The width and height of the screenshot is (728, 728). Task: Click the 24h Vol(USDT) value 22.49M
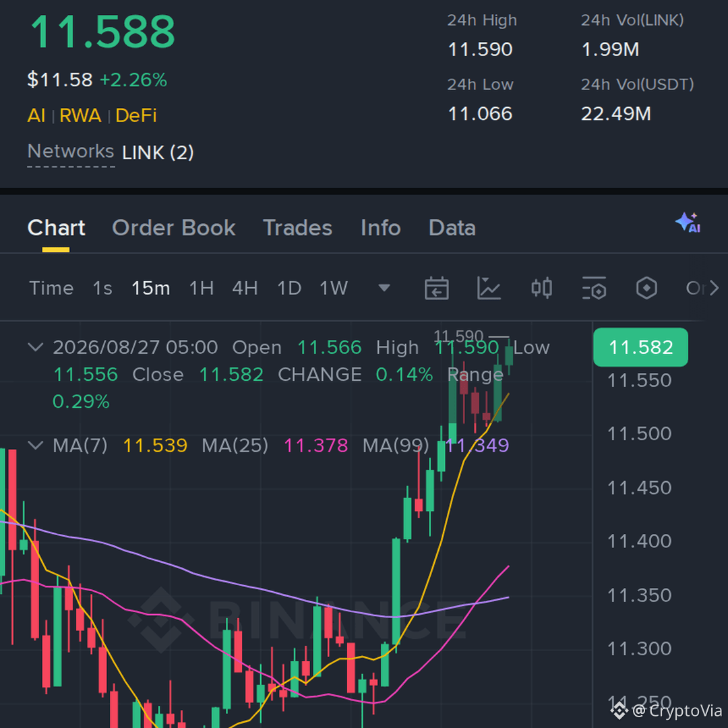point(616,114)
